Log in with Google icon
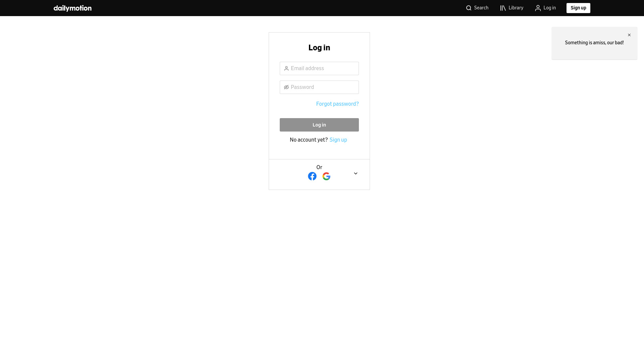The height and width of the screenshot is (349, 644). pos(326,176)
